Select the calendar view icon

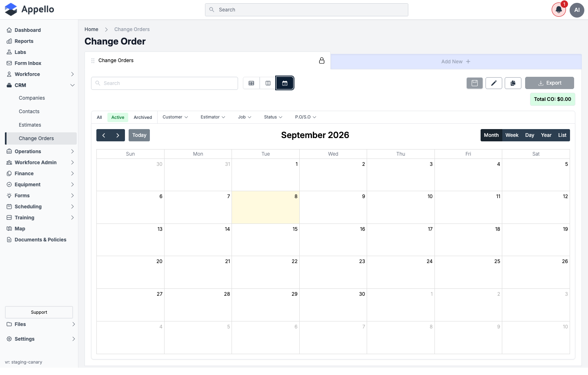pyautogui.click(x=285, y=83)
